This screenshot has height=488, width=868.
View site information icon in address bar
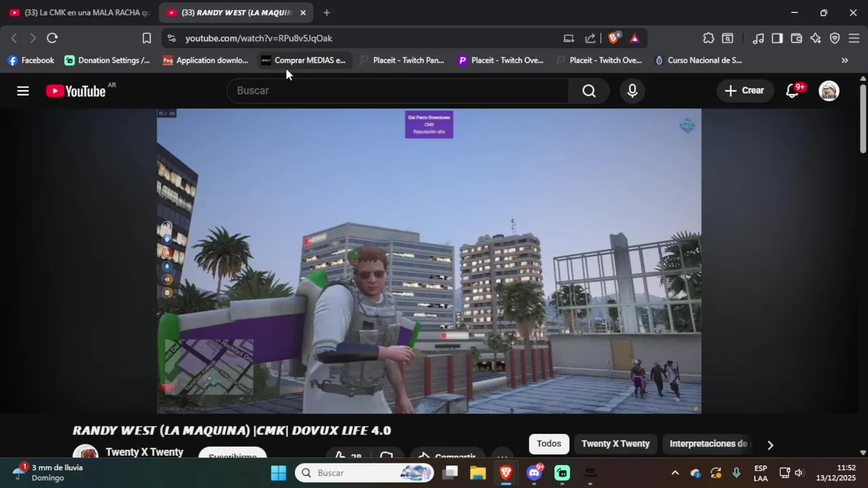click(x=171, y=38)
